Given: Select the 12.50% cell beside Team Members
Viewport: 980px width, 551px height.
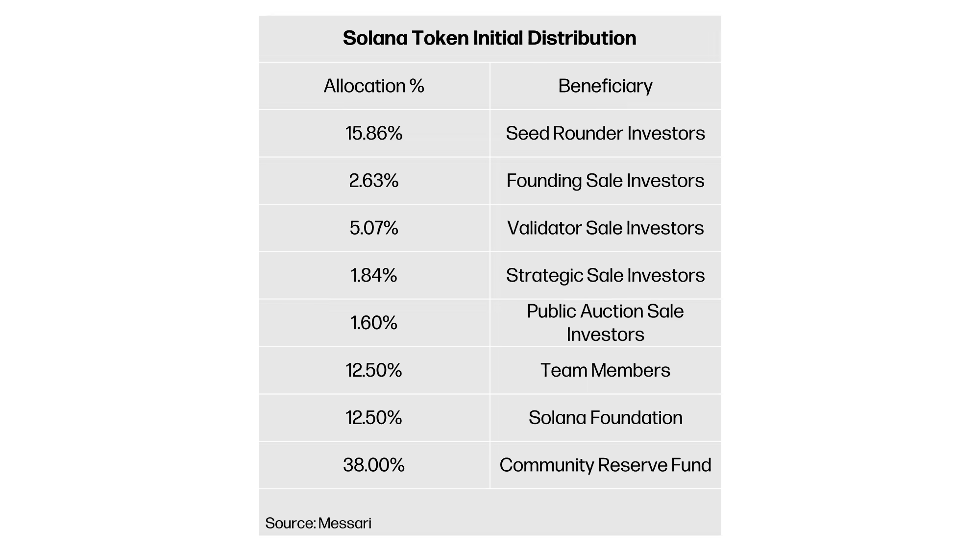Looking at the screenshot, I should (374, 370).
